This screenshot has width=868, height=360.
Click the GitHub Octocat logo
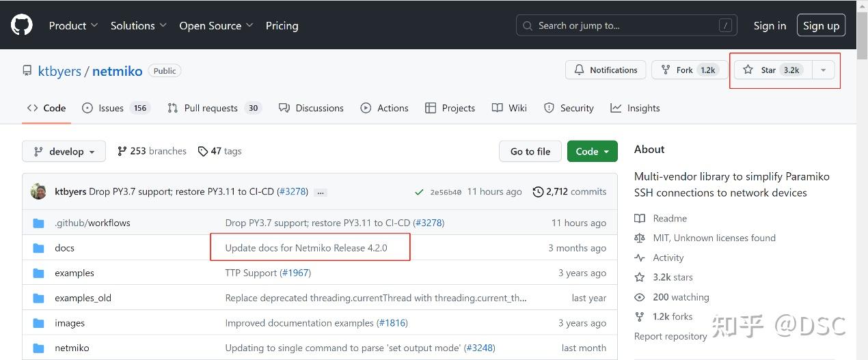coord(22,25)
